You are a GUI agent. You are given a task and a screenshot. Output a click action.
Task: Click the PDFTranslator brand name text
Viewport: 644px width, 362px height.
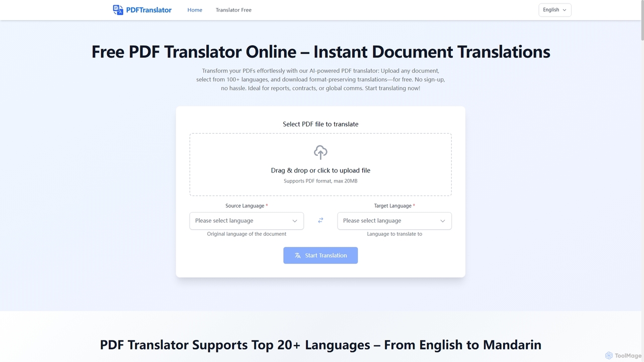point(148,10)
